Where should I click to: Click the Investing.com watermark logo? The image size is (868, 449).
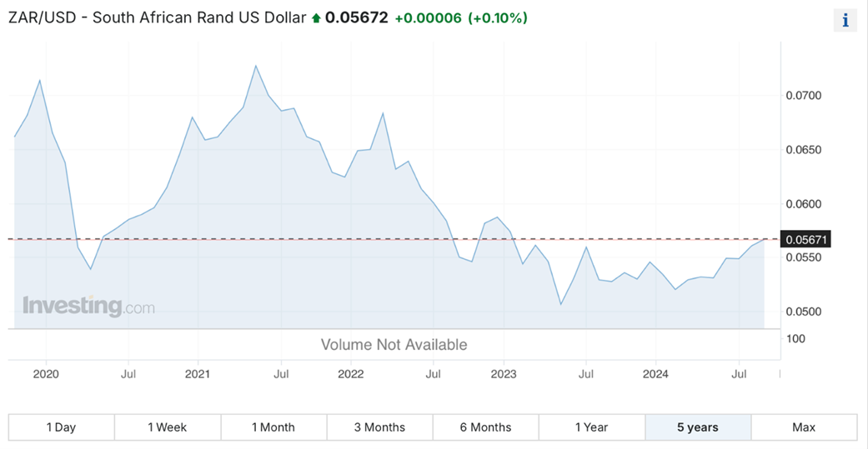click(88, 307)
